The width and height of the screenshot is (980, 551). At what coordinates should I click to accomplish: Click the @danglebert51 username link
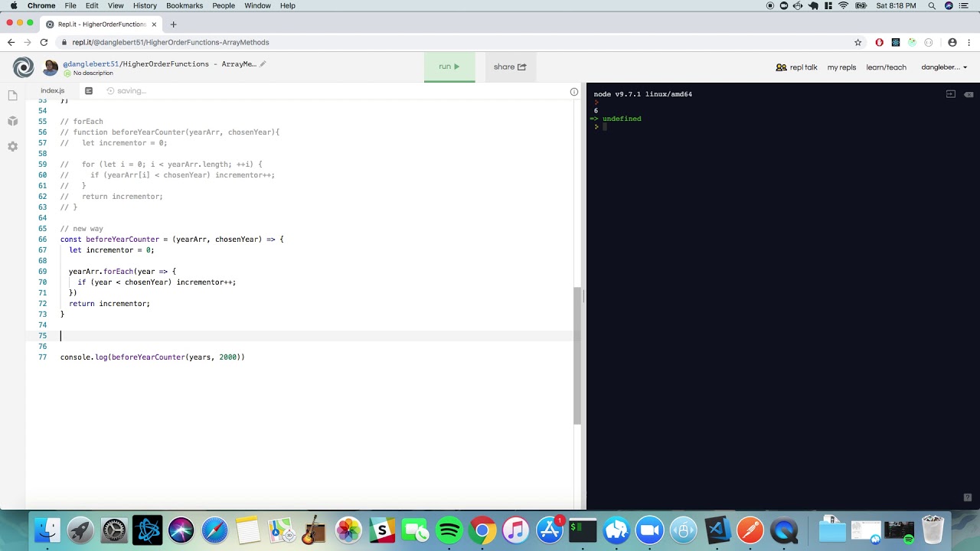(90, 64)
